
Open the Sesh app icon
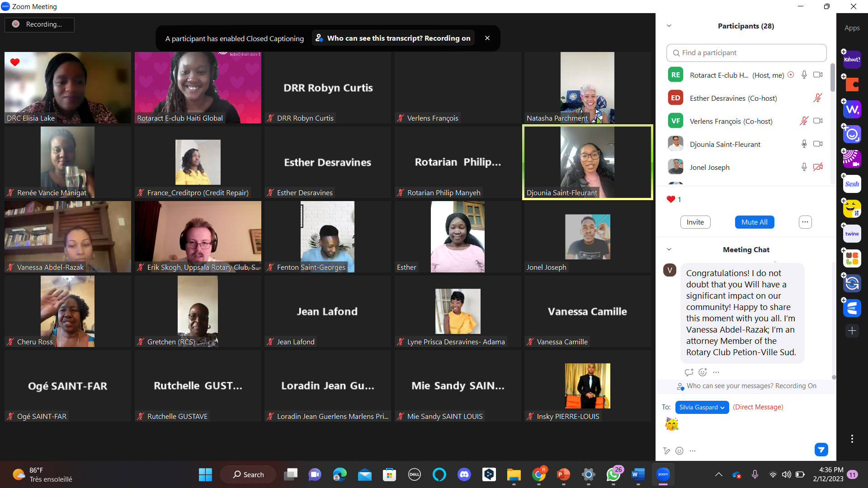852,184
